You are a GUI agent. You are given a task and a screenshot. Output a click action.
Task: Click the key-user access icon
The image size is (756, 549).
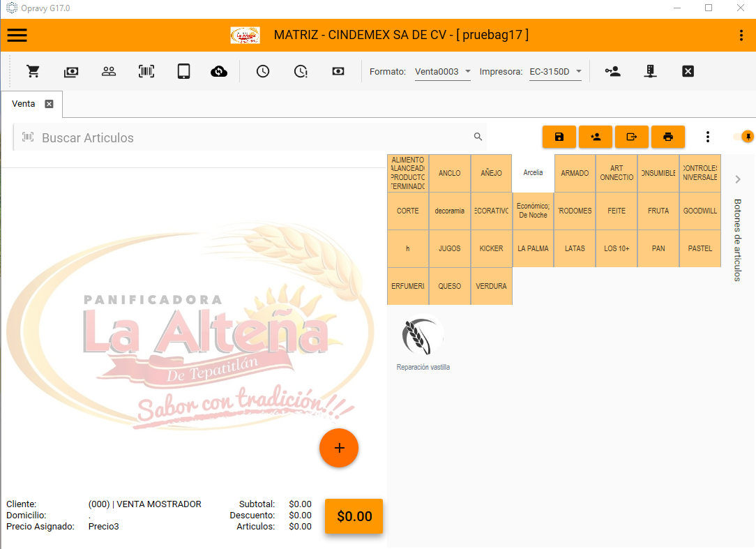[x=613, y=71]
